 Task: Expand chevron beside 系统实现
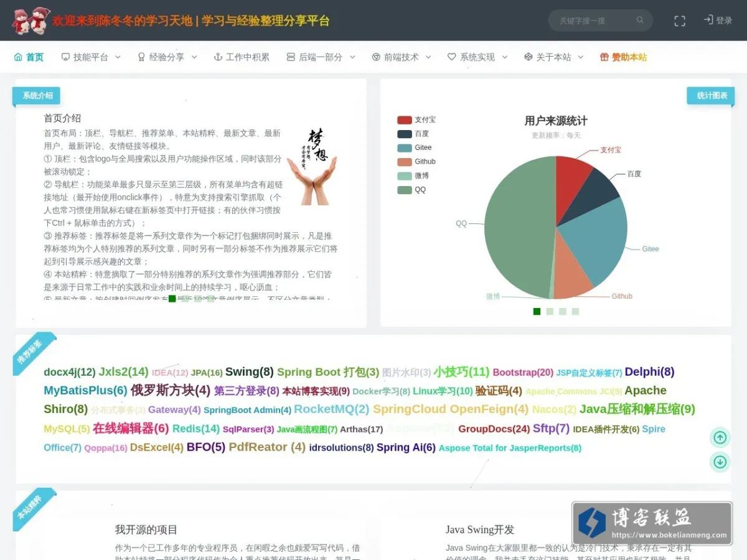click(504, 57)
